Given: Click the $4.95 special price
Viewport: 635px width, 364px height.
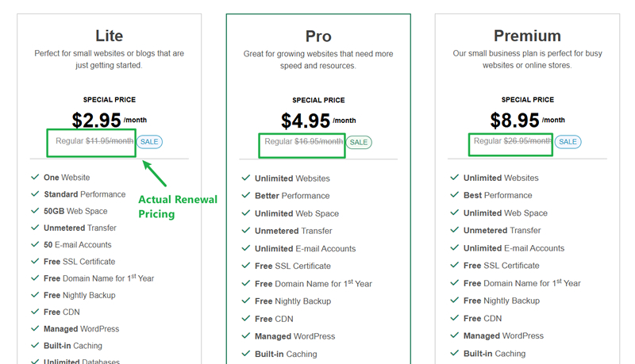Looking at the screenshot, I should [x=306, y=121].
